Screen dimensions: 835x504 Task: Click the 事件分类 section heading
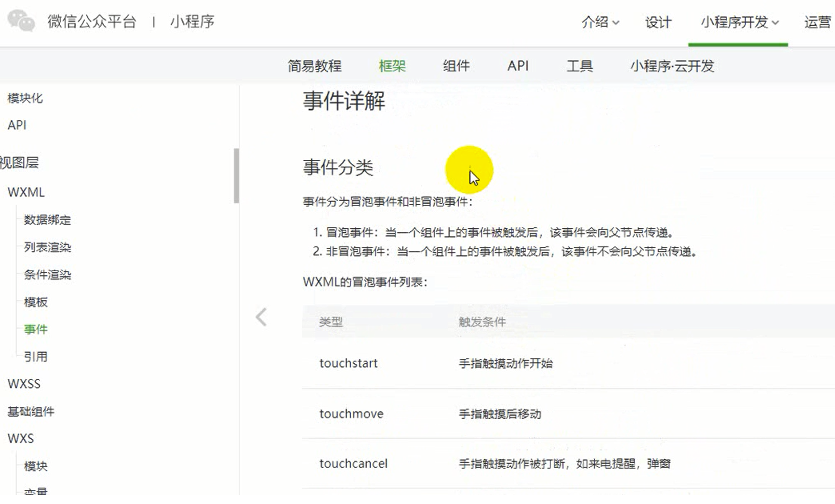point(338,167)
